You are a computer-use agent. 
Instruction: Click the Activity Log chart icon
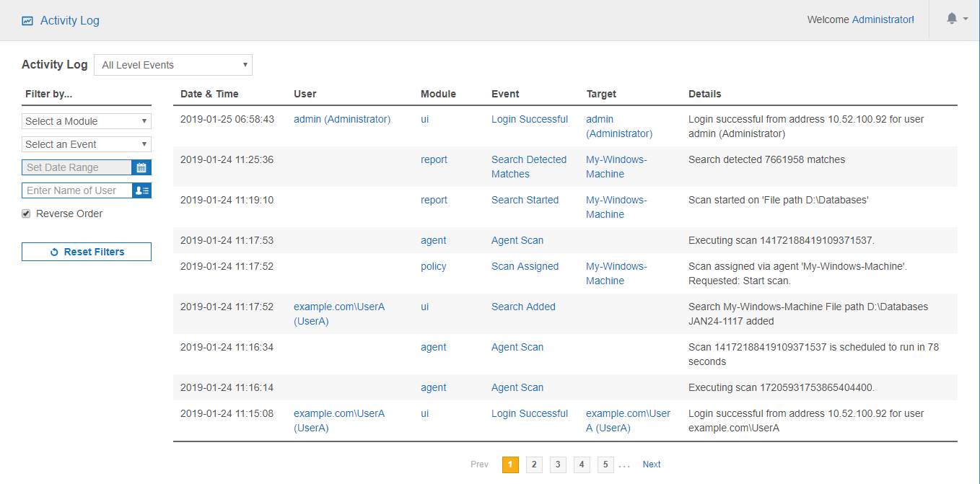[x=27, y=21]
